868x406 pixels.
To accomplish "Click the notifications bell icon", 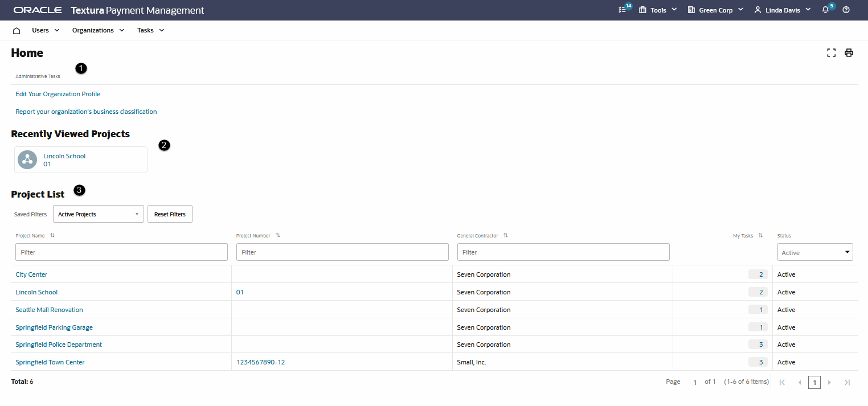I will click(x=825, y=10).
